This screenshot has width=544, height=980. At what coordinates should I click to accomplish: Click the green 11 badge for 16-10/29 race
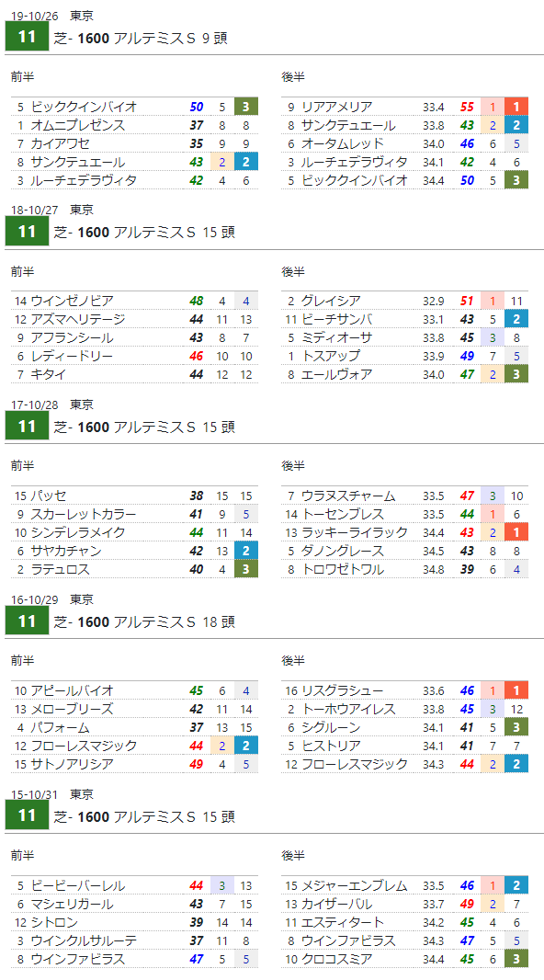click(27, 621)
